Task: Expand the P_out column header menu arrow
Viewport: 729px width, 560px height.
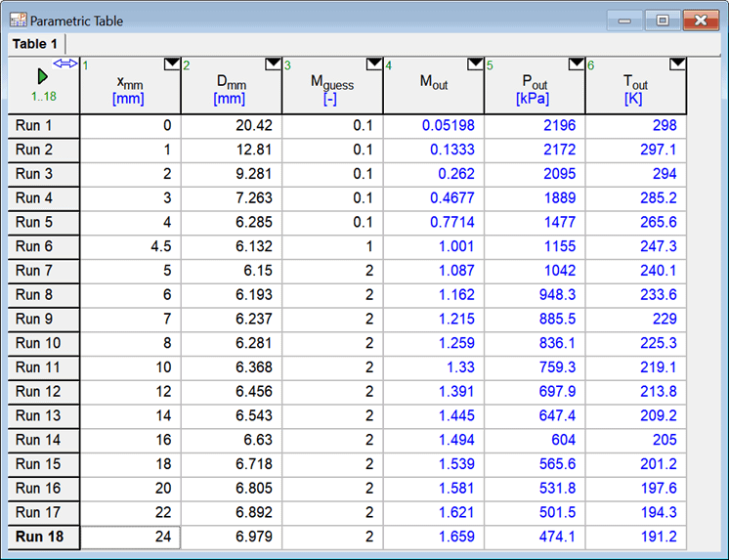Action: pos(576,65)
